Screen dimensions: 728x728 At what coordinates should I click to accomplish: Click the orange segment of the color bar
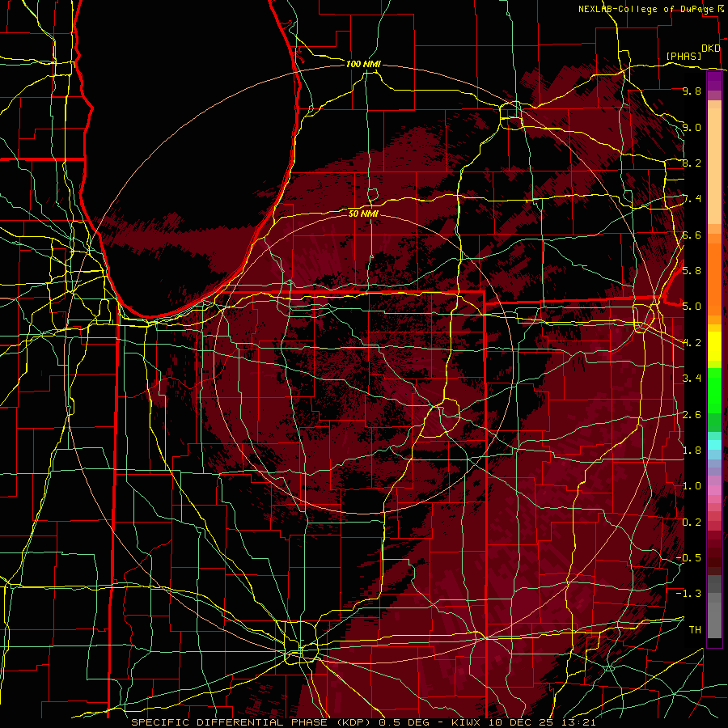[x=714, y=278]
